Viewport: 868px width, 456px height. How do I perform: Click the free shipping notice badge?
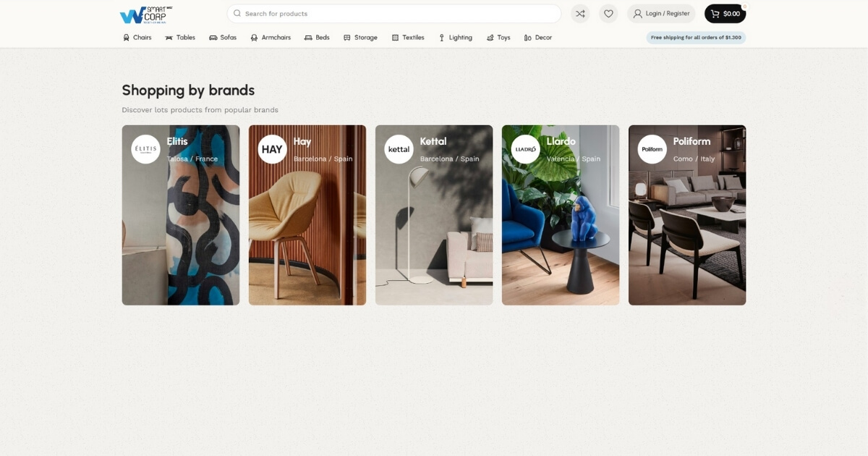(x=696, y=38)
